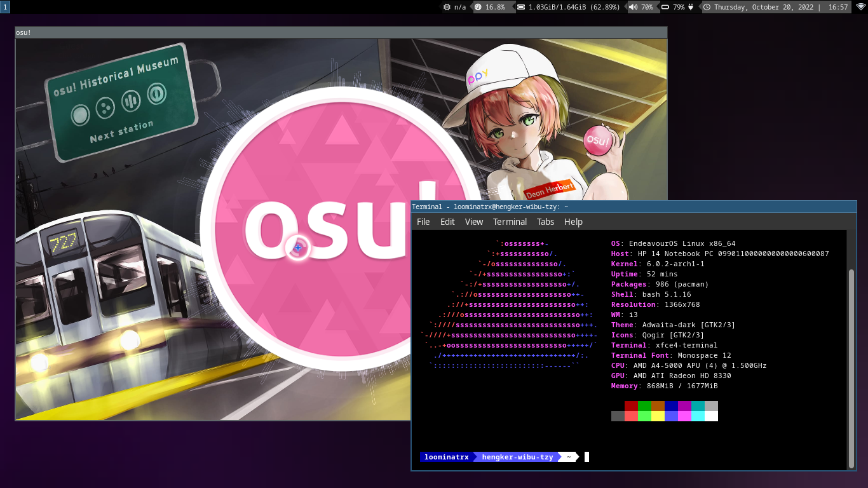The width and height of the screenshot is (868, 488).
Task: Click the white color block in neofetch palette
Action: [x=711, y=416]
